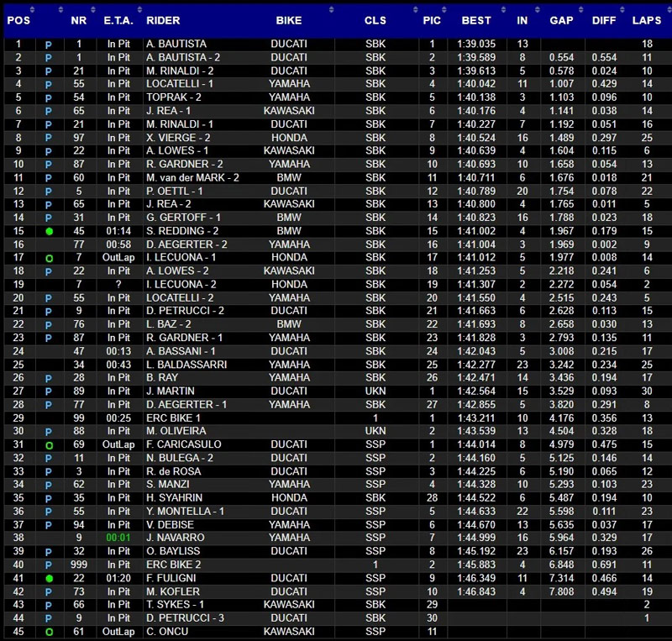This screenshot has width=672, height=641.
Task: Sort the table by POS column
Action: pyautogui.click(x=18, y=20)
